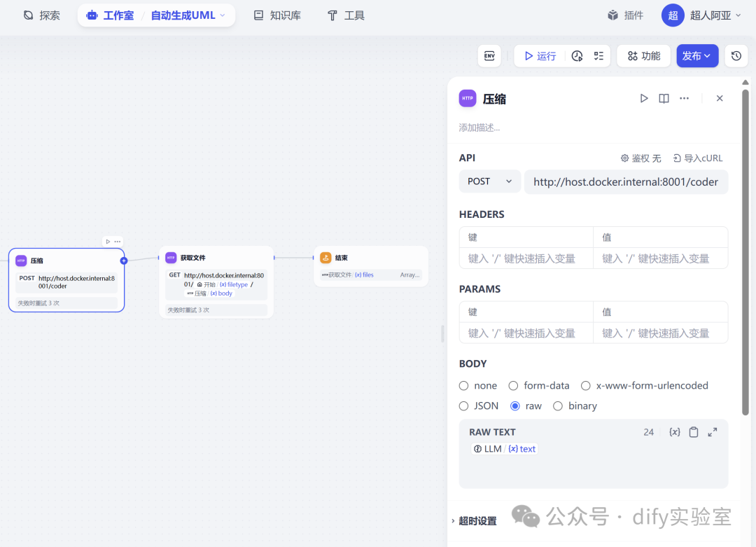This screenshot has width=756, height=547.
Task: Click the robot icon next to 工作室
Action: tap(92, 15)
